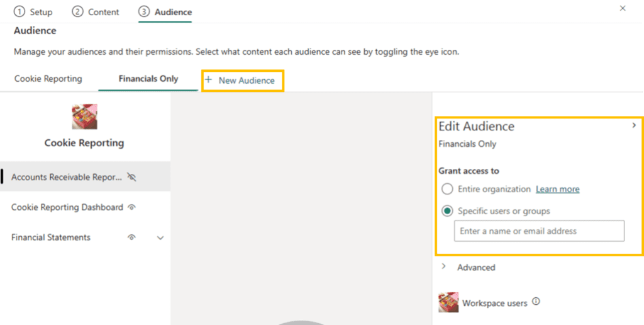The image size is (644, 325).
Task: Open the Learn more link
Action: pos(557,189)
